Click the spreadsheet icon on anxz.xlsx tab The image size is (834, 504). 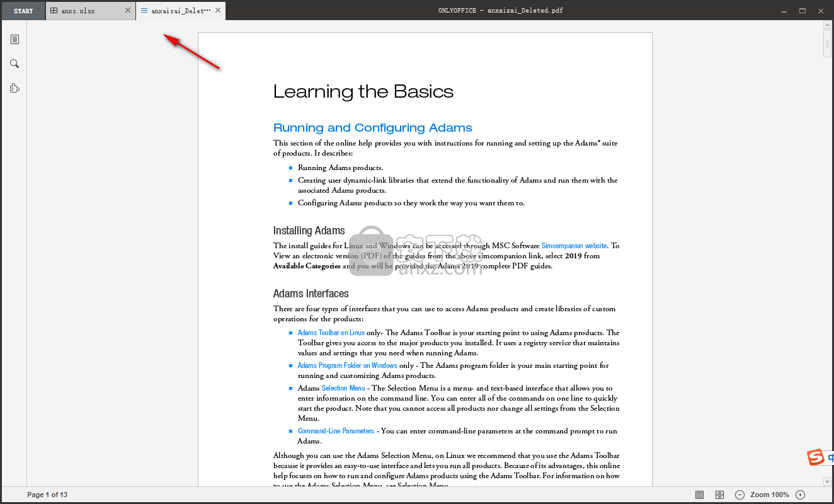pyautogui.click(x=54, y=11)
